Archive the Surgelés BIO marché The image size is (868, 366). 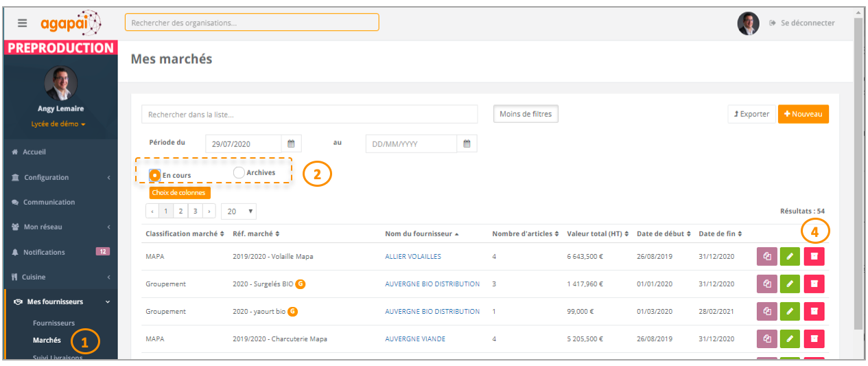[x=814, y=284]
